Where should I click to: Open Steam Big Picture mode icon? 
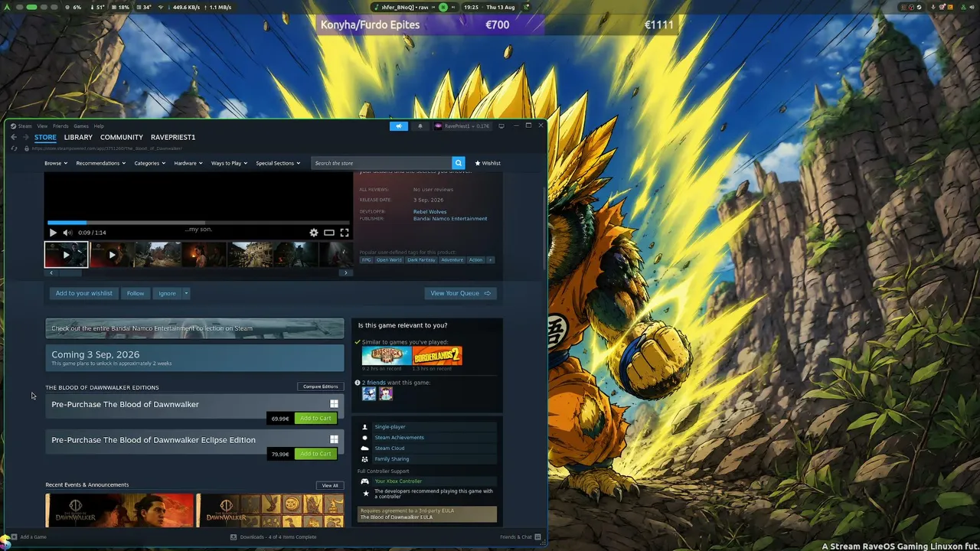click(x=501, y=126)
